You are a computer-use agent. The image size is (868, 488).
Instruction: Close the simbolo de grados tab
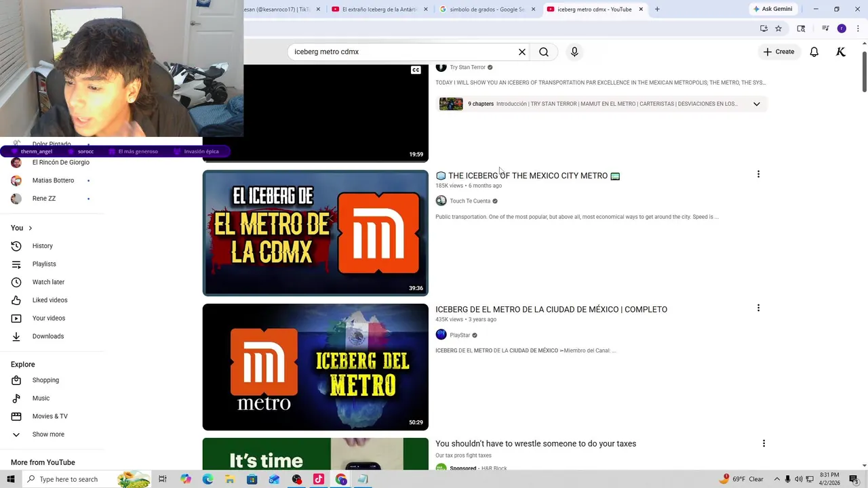(533, 9)
